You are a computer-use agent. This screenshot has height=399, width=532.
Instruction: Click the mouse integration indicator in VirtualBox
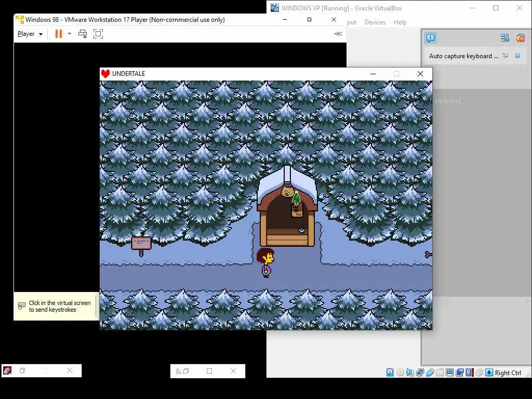coord(479,373)
